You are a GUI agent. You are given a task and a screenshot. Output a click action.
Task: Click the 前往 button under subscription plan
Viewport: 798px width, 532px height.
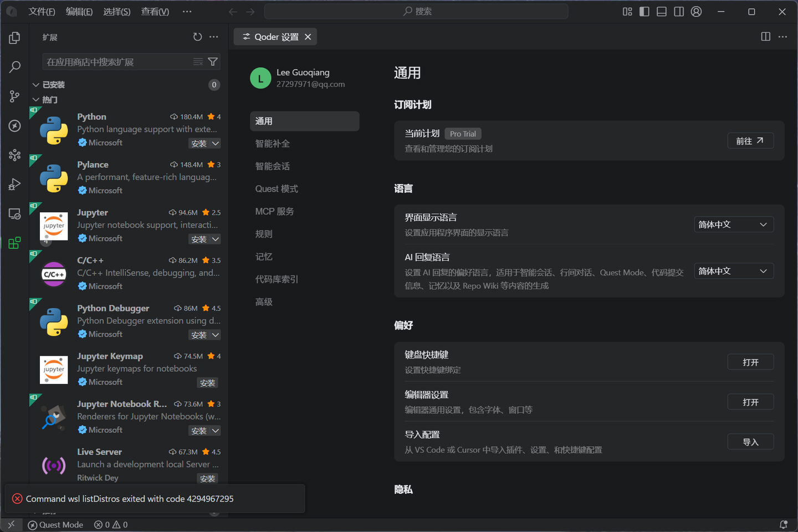click(750, 140)
